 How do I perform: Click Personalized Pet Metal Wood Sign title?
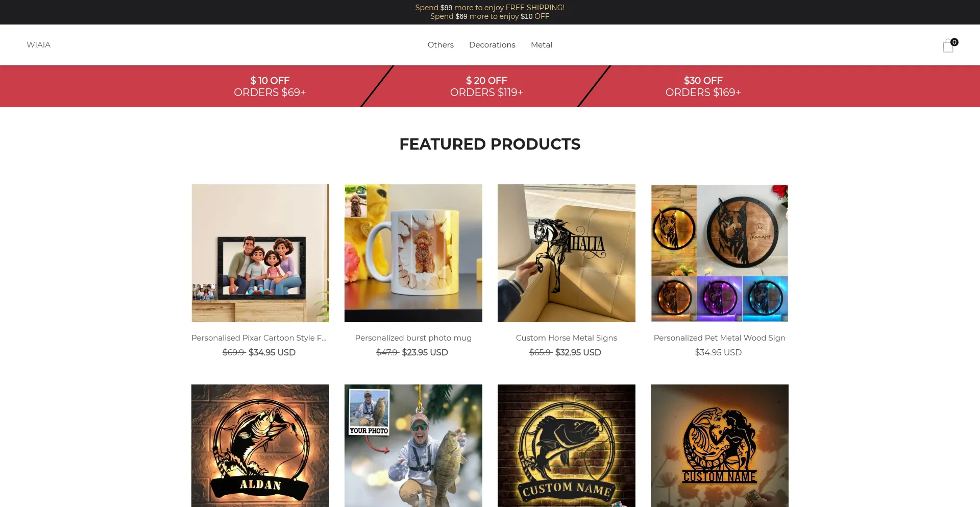[x=720, y=338]
